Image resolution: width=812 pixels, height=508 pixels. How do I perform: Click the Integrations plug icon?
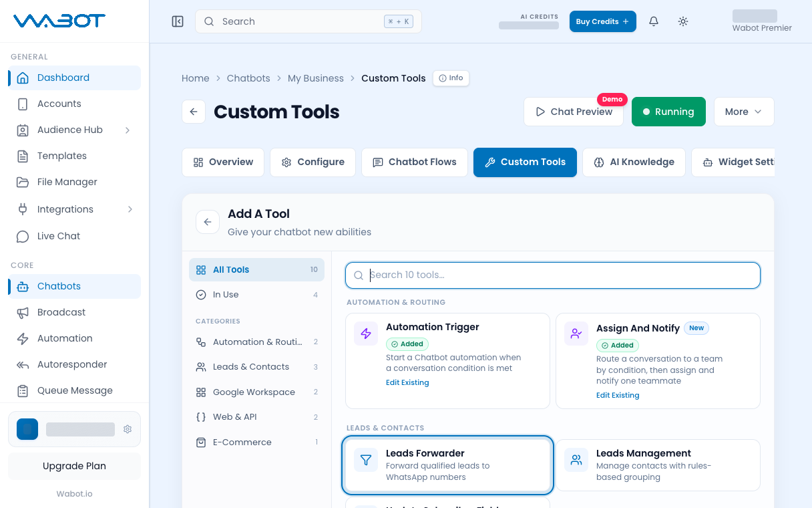(23, 209)
